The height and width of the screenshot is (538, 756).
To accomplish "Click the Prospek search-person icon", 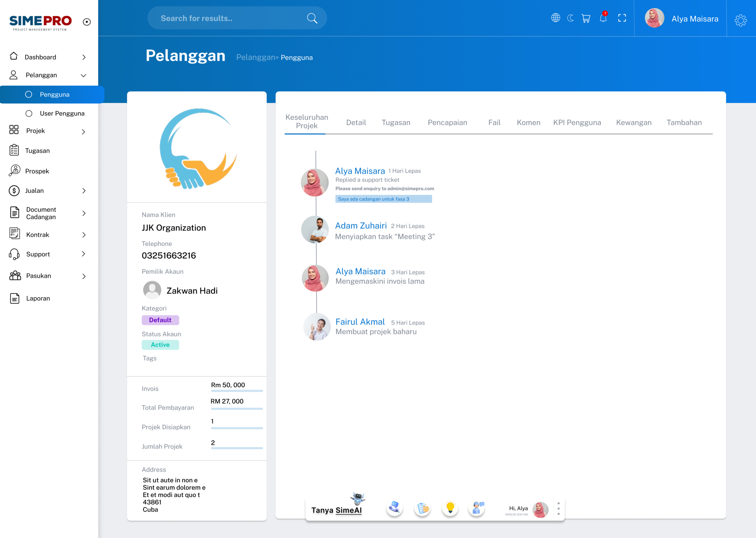I will tap(14, 171).
